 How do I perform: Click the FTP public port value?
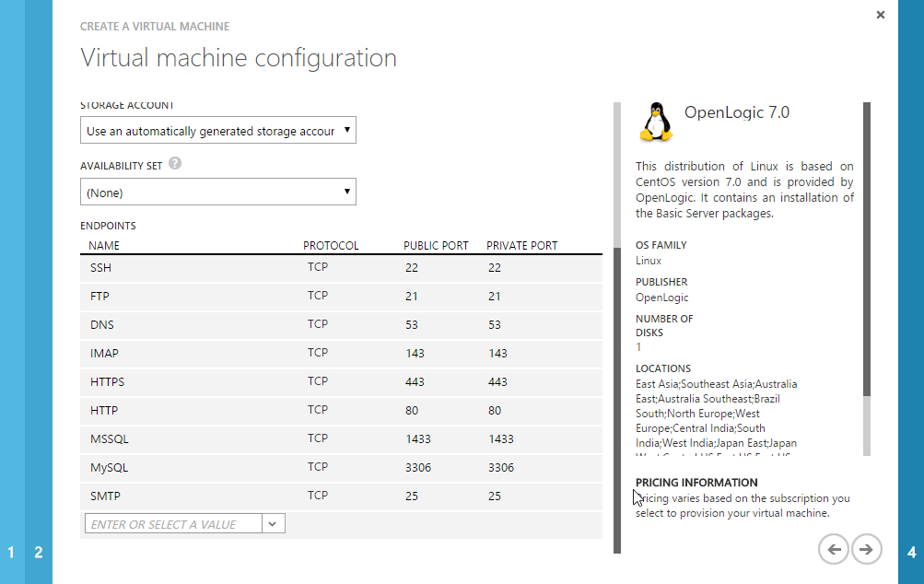[411, 297]
